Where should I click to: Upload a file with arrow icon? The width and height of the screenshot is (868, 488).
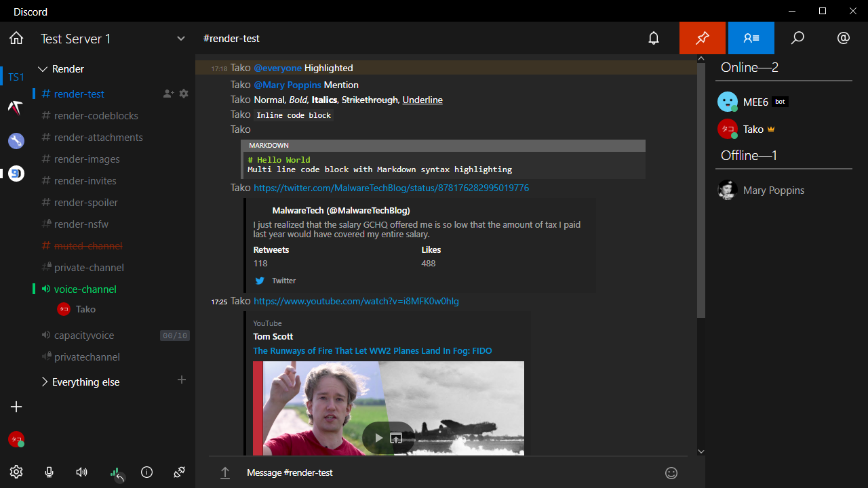coord(225,473)
